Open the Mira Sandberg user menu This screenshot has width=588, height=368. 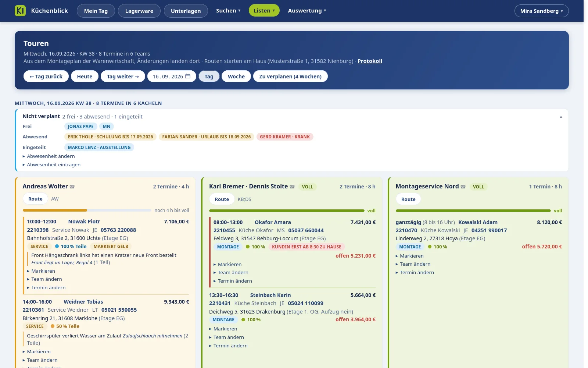541,11
